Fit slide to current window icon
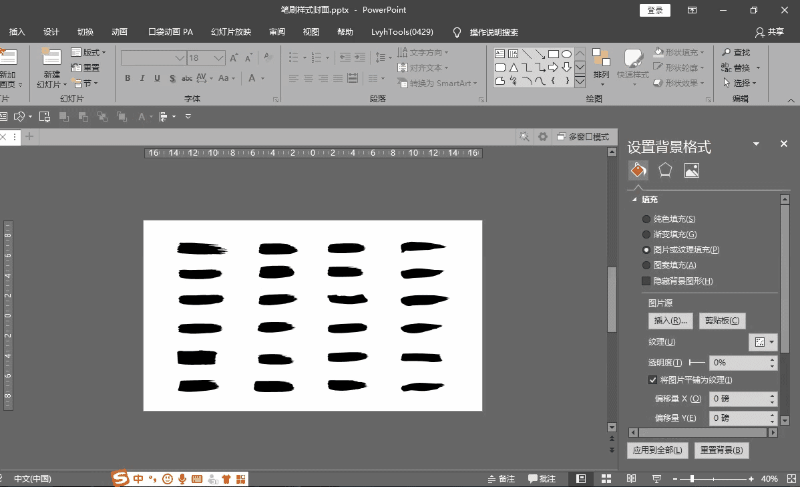This screenshot has width=800, height=487. [x=791, y=478]
